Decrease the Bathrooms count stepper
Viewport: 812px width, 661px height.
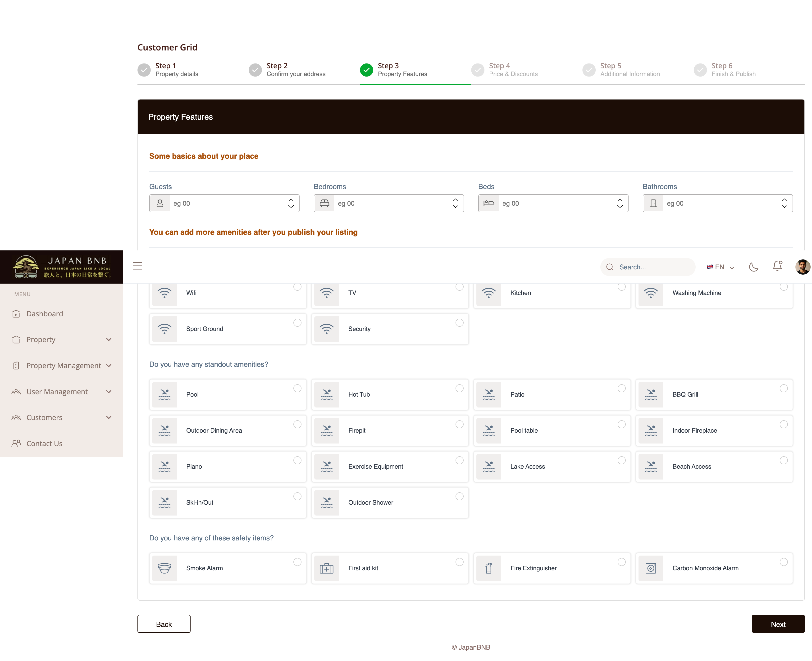pos(784,206)
